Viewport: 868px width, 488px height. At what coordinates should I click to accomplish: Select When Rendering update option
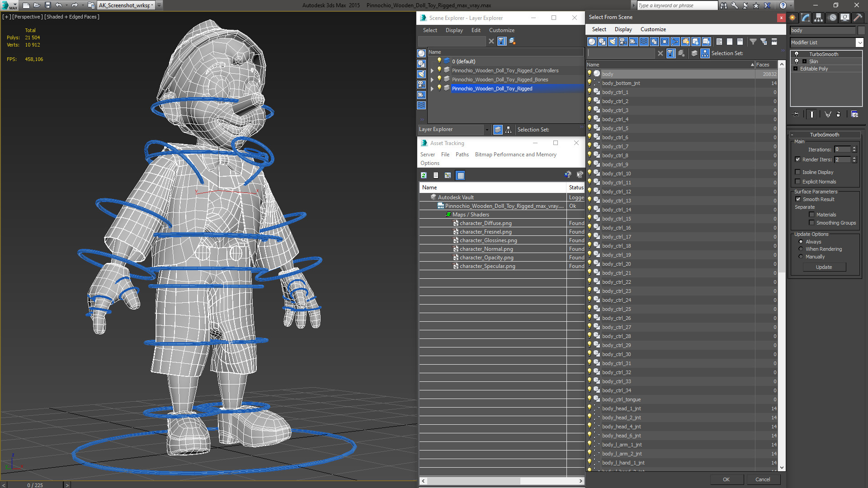pyautogui.click(x=801, y=249)
